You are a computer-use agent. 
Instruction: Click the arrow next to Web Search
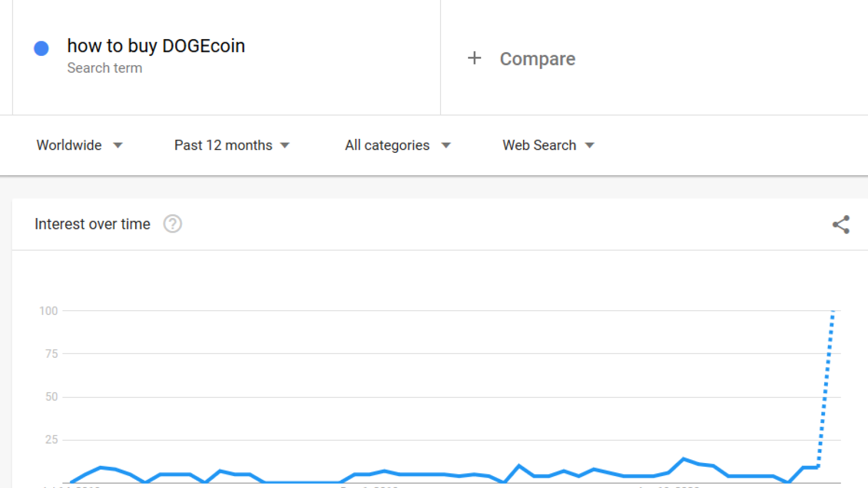click(x=590, y=145)
